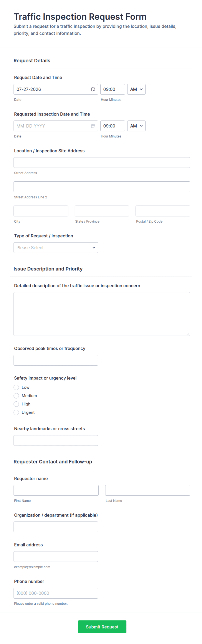The image size is (202, 644).
Task: Select the Requester First Name field
Action: (56, 490)
